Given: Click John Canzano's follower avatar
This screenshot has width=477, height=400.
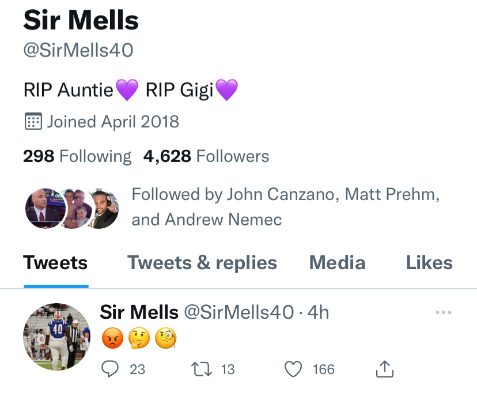Looking at the screenshot, I should point(45,208).
